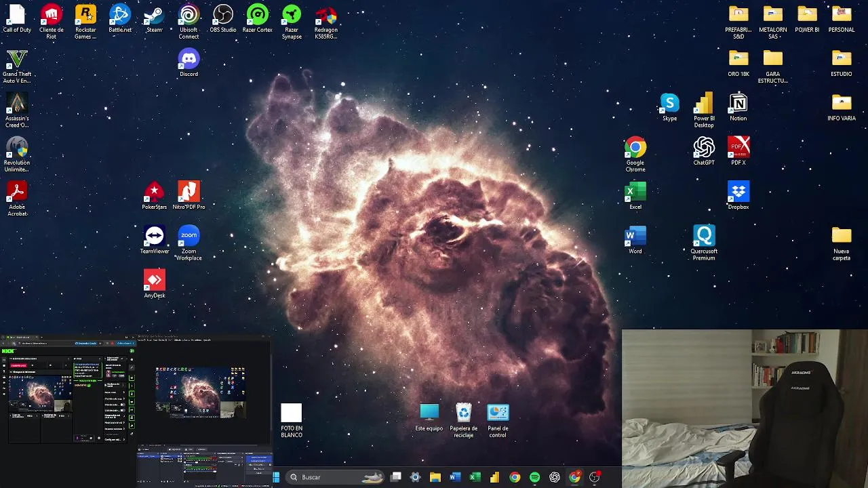Select the PREFABRI S&D folder

tap(738, 22)
